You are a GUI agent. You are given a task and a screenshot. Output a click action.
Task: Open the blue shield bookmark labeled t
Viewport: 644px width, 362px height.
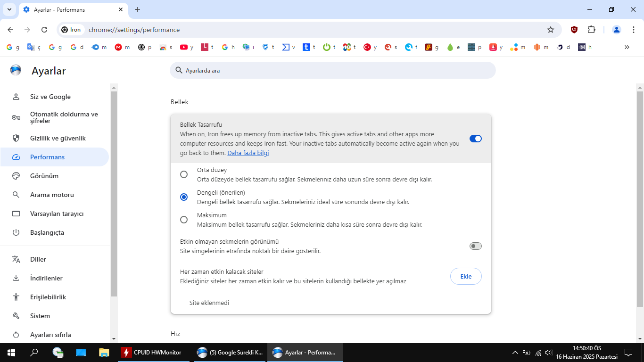(268, 47)
